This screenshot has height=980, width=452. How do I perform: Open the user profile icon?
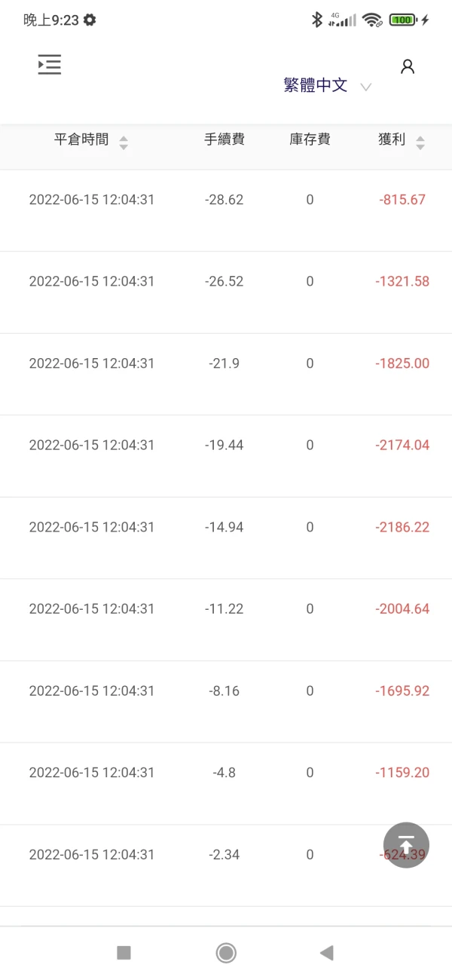coord(408,66)
